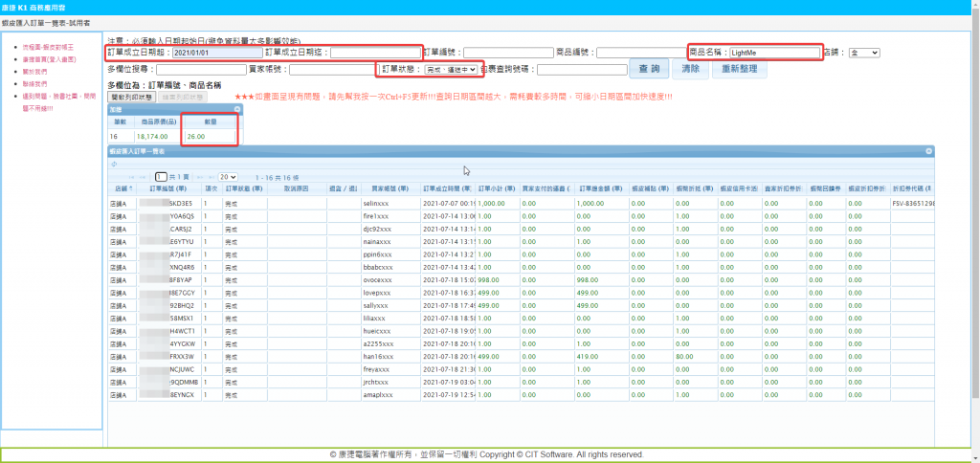
Task: Select the order row for buyer selinxxx
Action: 375,204
